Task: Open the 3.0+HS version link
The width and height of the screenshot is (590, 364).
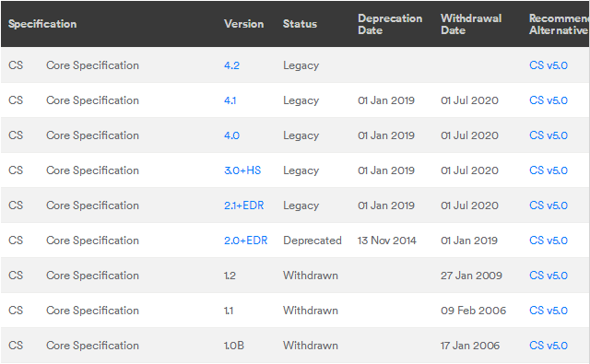Action: point(242,170)
